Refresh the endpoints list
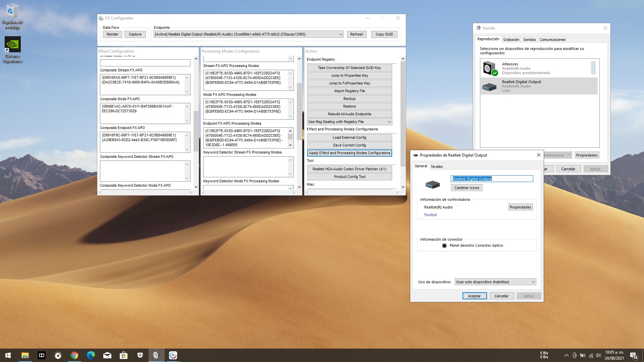644x362 pixels. point(357,34)
